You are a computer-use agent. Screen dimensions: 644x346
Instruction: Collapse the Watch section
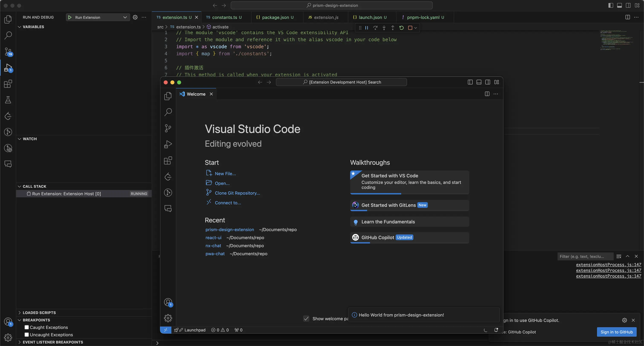[x=30, y=139]
